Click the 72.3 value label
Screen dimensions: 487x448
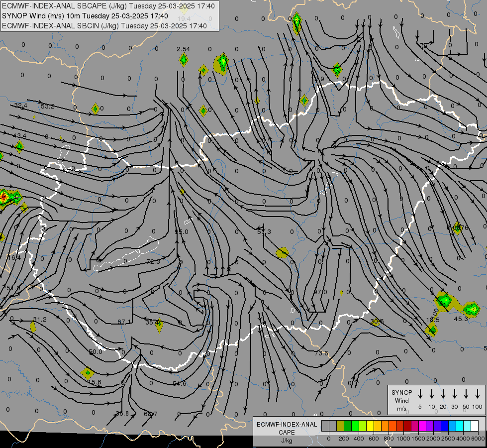pyautogui.click(x=153, y=262)
